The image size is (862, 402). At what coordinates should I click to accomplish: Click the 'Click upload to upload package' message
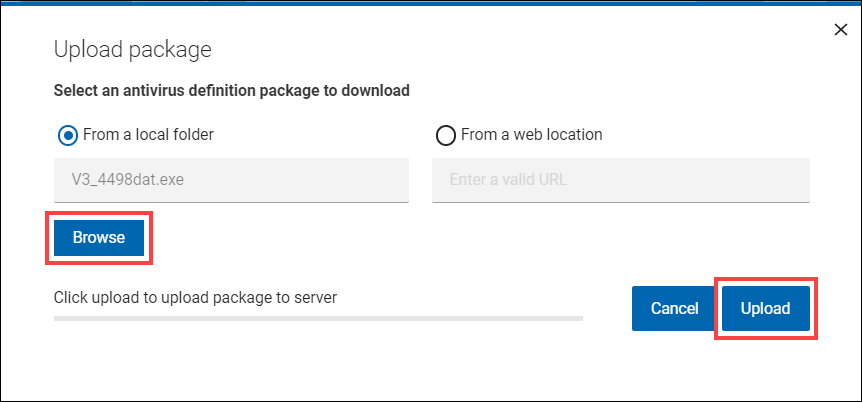(196, 297)
